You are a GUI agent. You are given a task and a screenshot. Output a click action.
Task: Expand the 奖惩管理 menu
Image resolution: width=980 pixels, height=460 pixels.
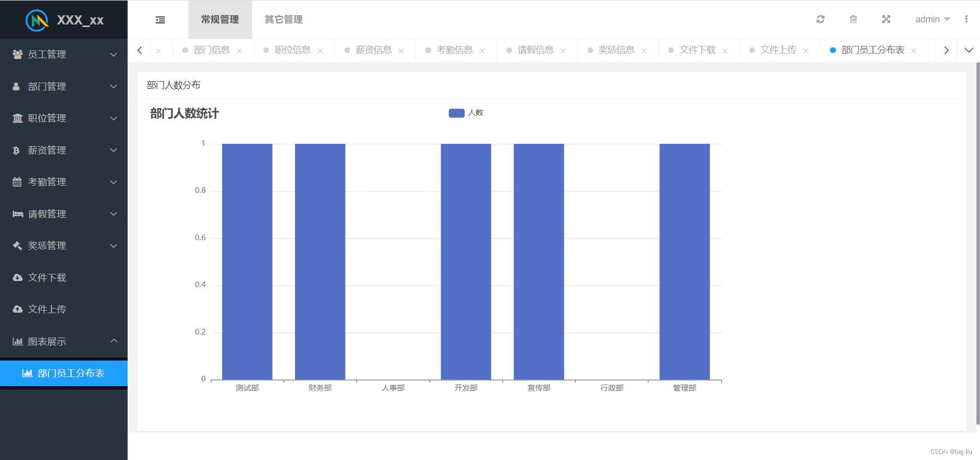click(114, 245)
